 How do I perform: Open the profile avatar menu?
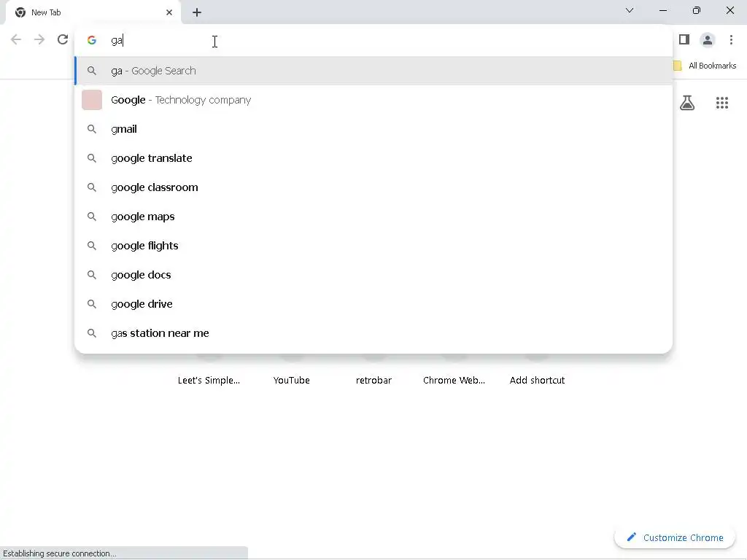(x=708, y=40)
